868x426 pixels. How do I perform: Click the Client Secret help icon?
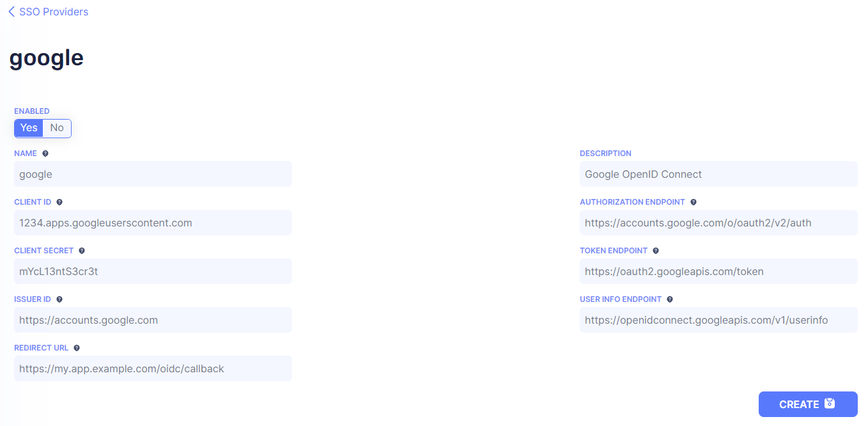tap(82, 251)
